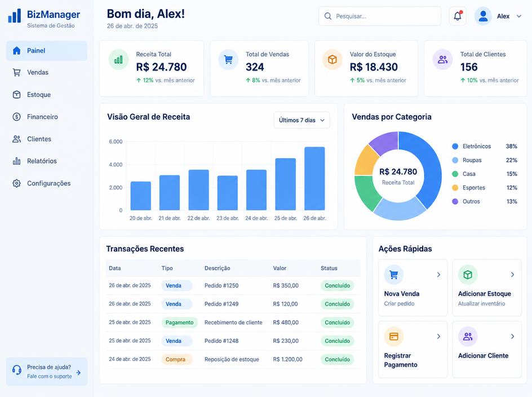Open the notifications bell
This screenshot has height=397, width=532.
[x=458, y=16]
